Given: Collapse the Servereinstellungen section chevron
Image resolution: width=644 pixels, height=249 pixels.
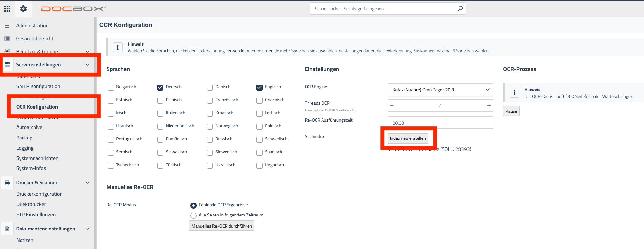Looking at the screenshot, I should coord(87,65).
